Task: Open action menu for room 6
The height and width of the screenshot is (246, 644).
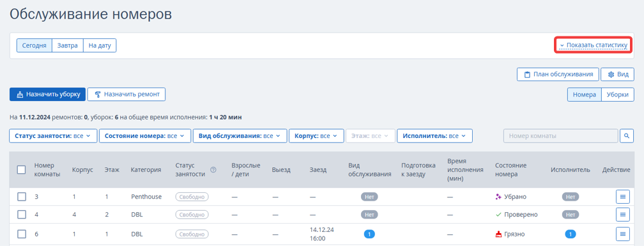Action: (622, 234)
